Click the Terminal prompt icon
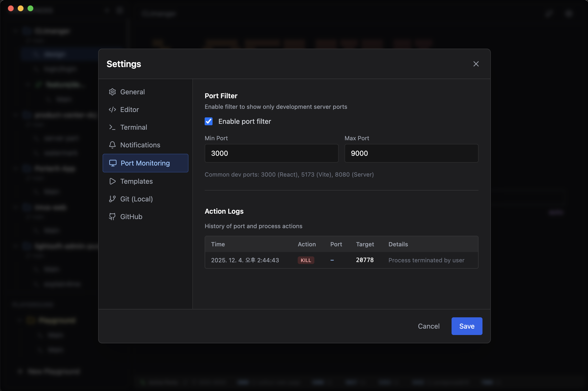The height and width of the screenshot is (391, 588). click(112, 127)
